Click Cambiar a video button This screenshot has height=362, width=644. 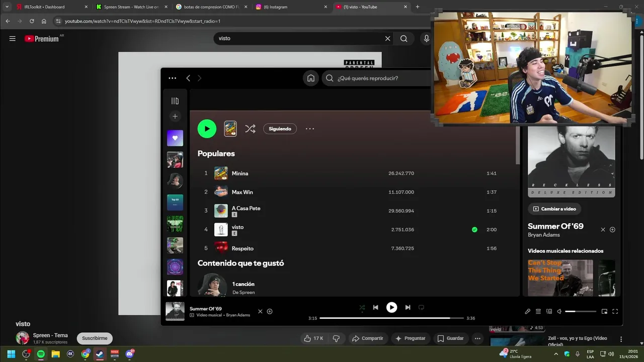[554, 209]
